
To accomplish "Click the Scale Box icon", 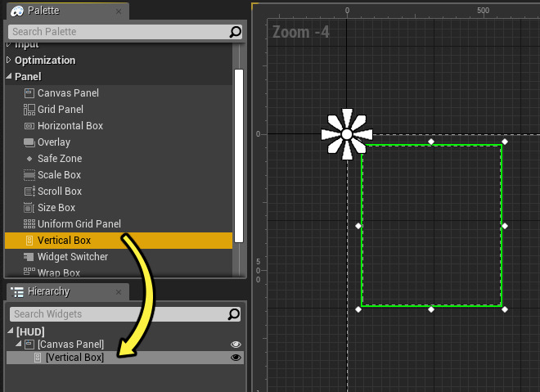I will (29, 175).
